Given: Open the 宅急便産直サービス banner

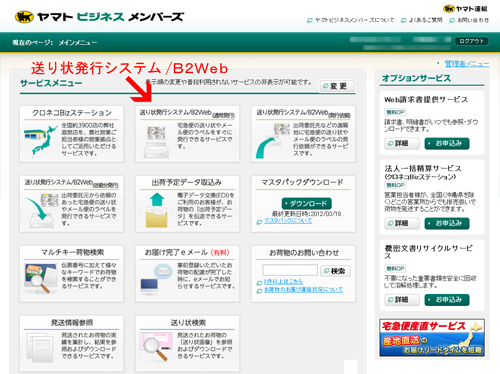Looking at the screenshot, I should tap(432, 338).
